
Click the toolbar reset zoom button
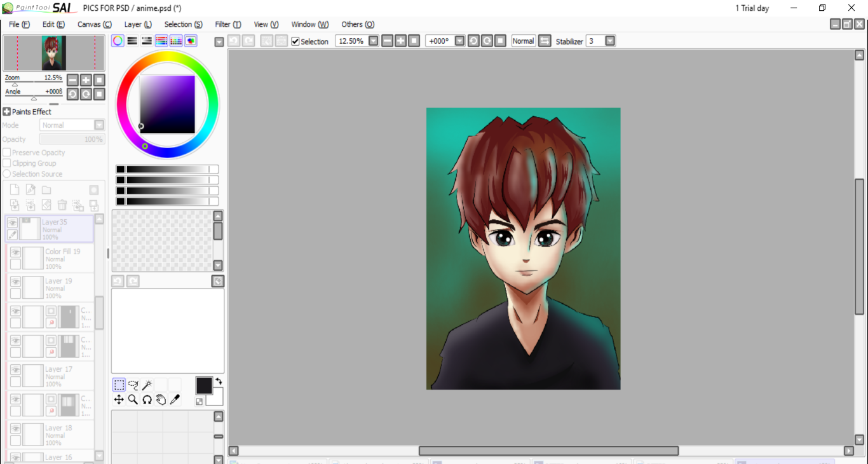pos(414,41)
